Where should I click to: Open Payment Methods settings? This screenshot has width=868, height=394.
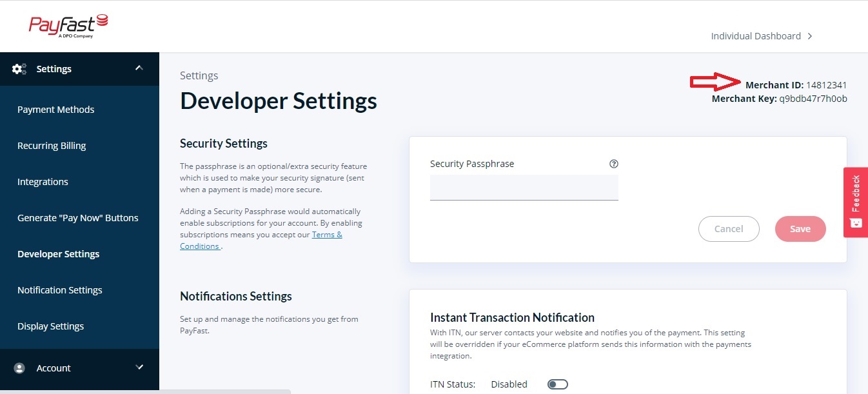click(x=55, y=110)
